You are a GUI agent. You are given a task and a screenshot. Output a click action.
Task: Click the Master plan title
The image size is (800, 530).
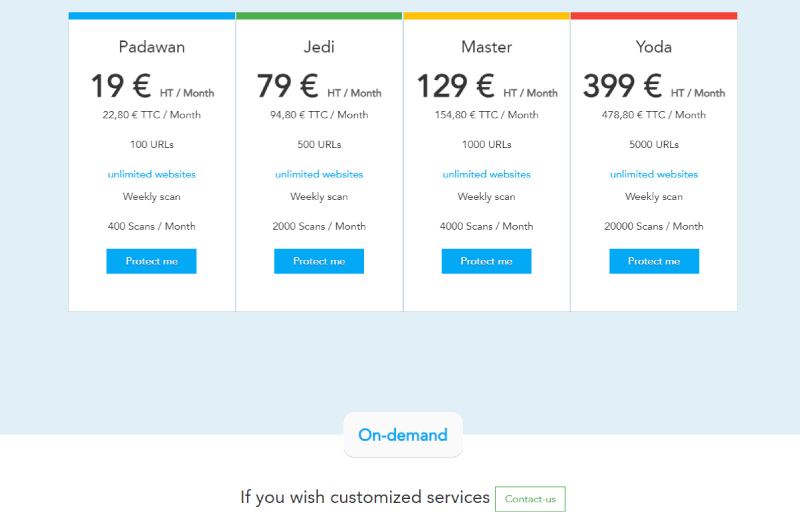[x=486, y=47]
